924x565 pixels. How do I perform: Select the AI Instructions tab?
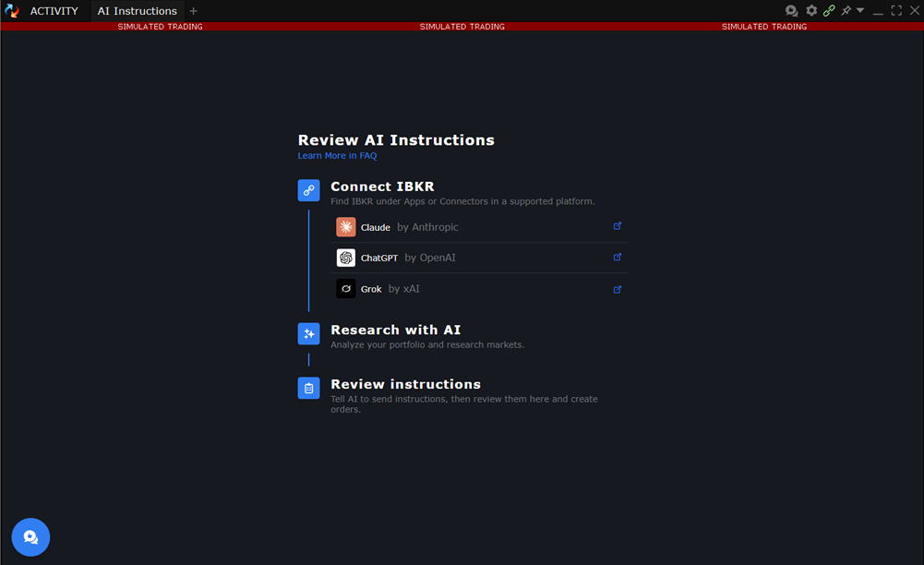[138, 11]
